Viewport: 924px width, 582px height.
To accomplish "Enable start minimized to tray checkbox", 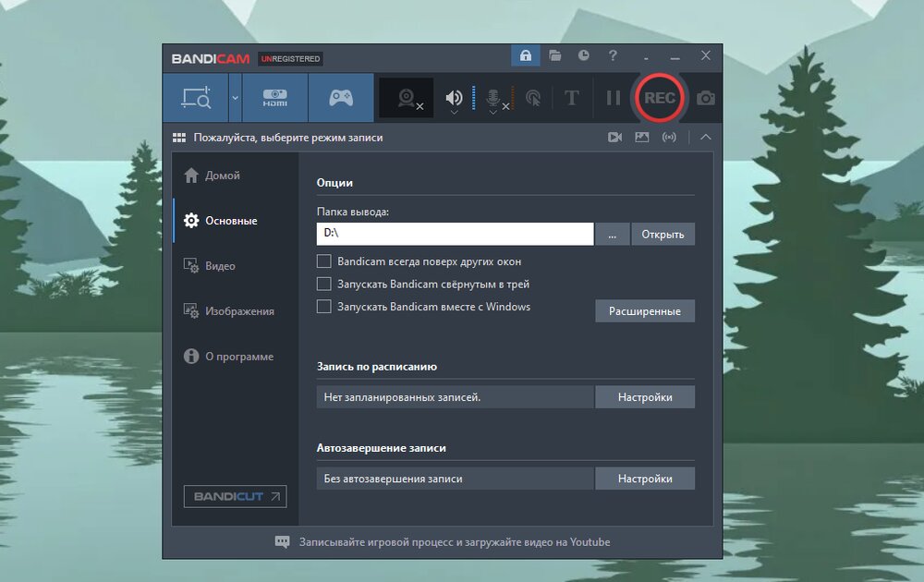I will 324,284.
